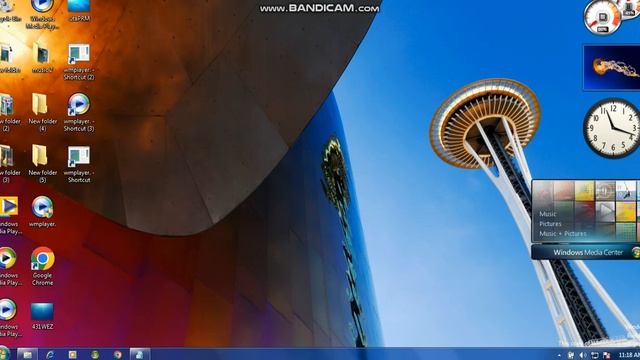The width and height of the screenshot is (640, 360).
Task: Launch Internet Explorer from the taskbar
Action: click(x=50, y=354)
